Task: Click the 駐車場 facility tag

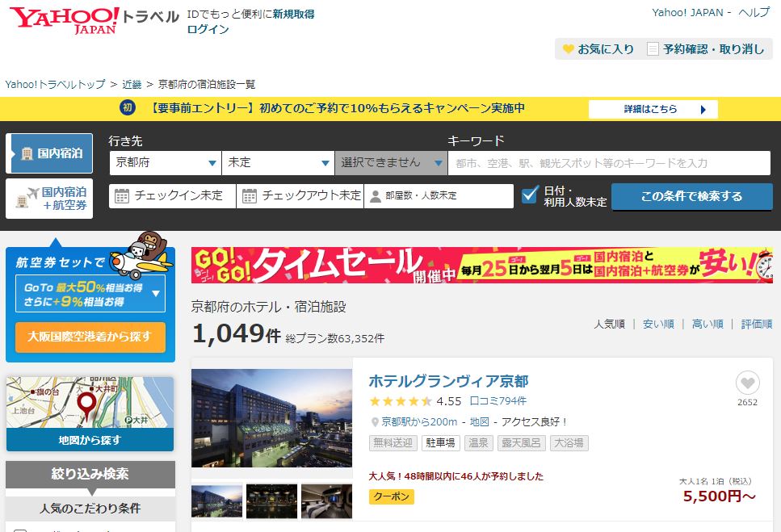Action: click(x=440, y=443)
